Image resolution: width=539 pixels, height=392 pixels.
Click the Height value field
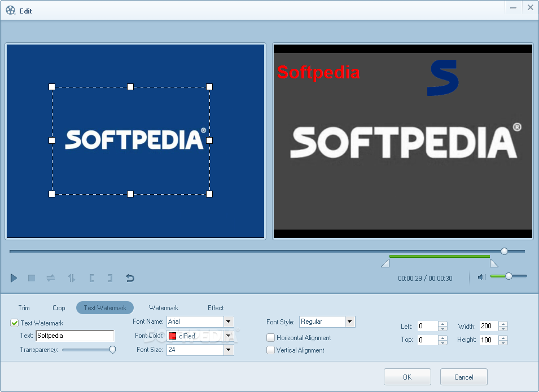489,340
